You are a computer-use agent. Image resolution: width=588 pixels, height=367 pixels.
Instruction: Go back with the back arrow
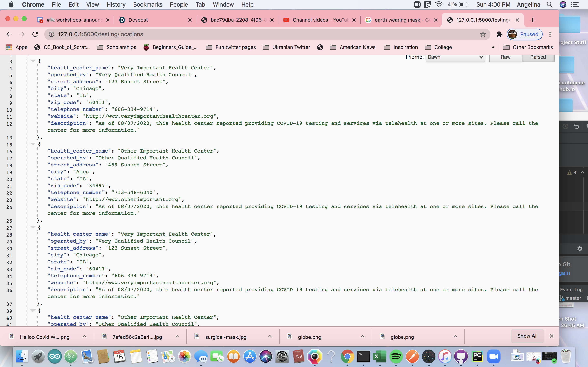point(9,34)
